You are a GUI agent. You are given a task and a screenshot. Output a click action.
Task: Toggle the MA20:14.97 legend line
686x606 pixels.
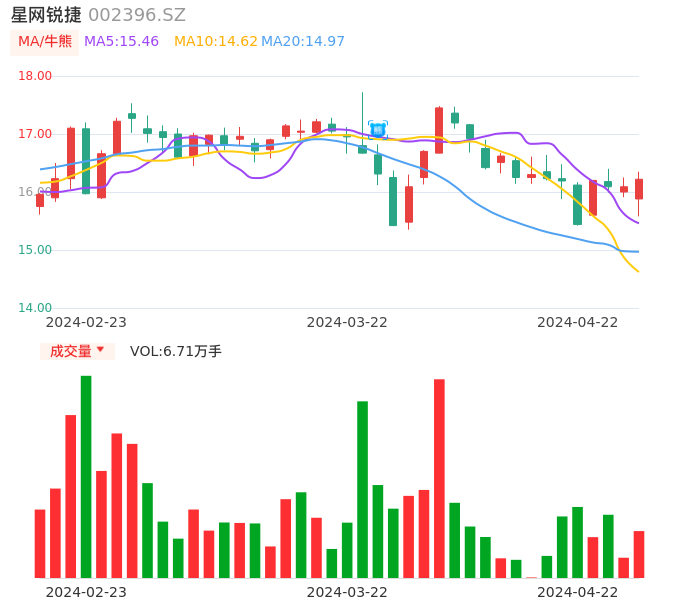pyautogui.click(x=303, y=42)
